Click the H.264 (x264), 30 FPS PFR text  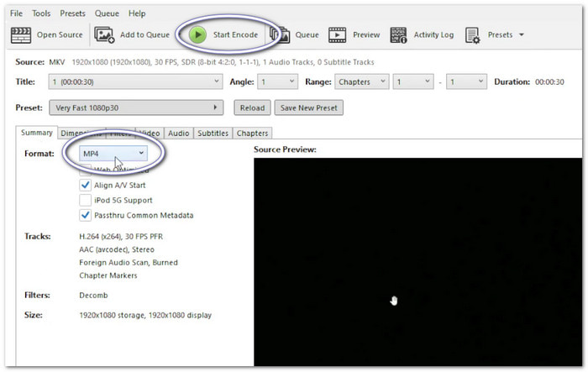tap(121, 237)
